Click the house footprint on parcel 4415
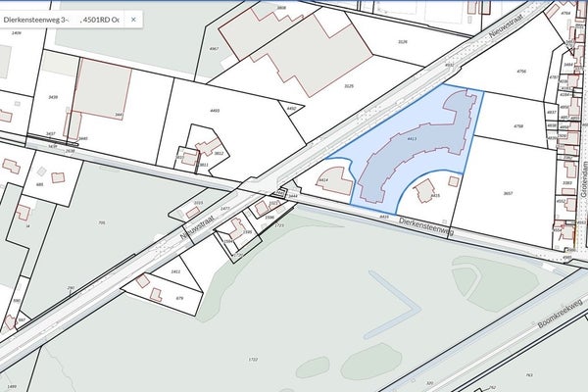This screenshot has height=392, width=588. point(425,190)
